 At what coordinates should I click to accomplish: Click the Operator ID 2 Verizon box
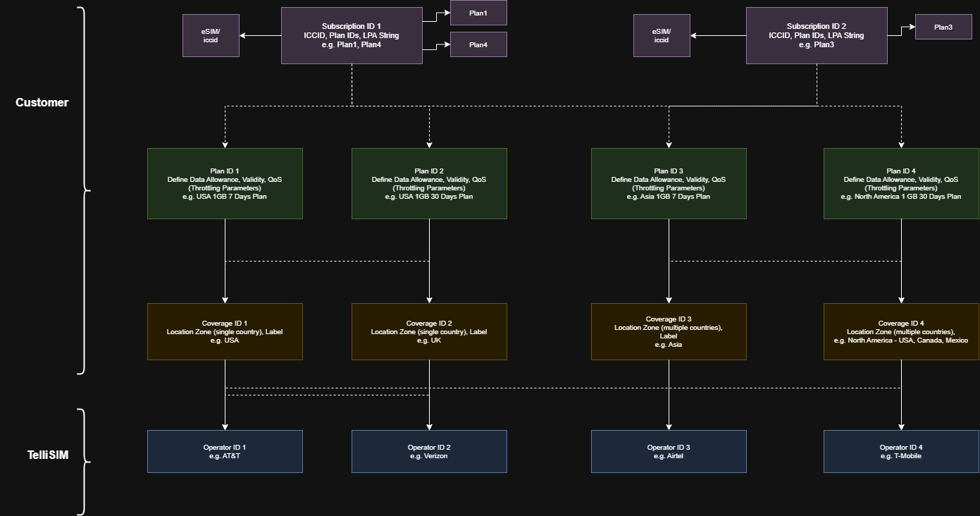pyautogui.click(x=429, y=451)
